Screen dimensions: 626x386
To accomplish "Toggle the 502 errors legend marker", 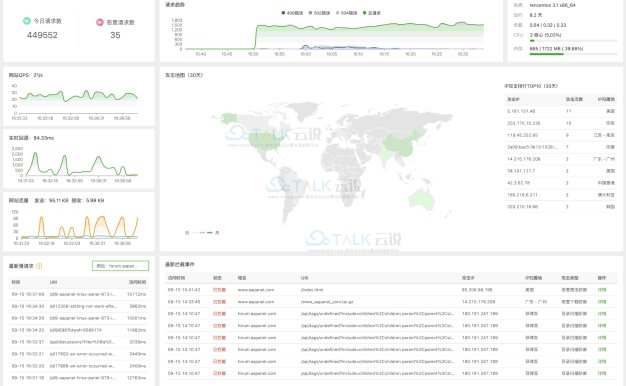I will tap(310, 13).
